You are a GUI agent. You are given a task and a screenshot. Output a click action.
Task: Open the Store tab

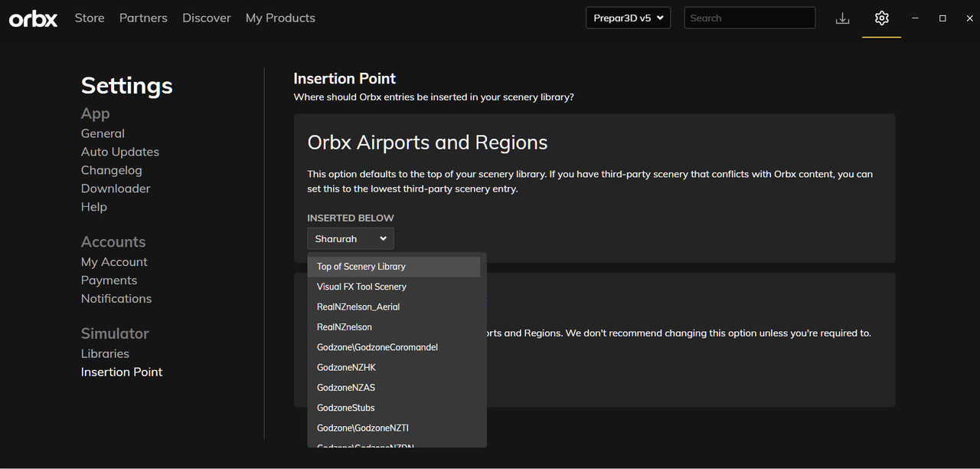[x=90, y=18]
